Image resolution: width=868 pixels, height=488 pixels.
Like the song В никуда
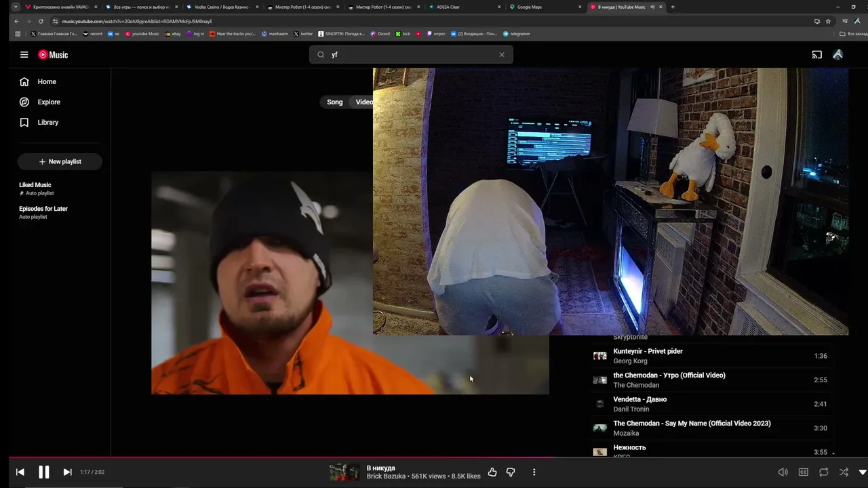point(492,472)
